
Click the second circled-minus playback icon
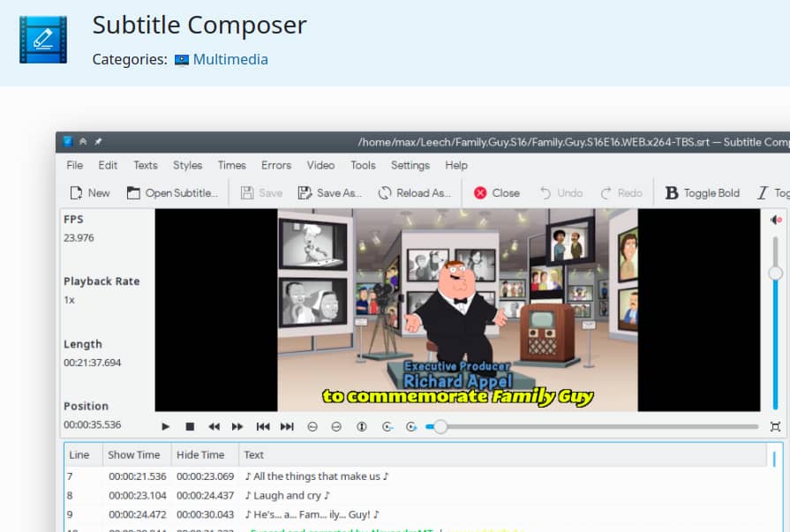point(336,427)
